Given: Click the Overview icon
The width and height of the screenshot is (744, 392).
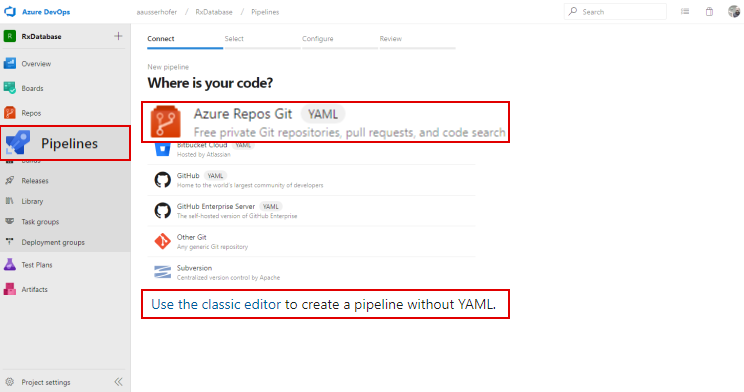Looking at the screenshot, I should click(x=10, y=63).
